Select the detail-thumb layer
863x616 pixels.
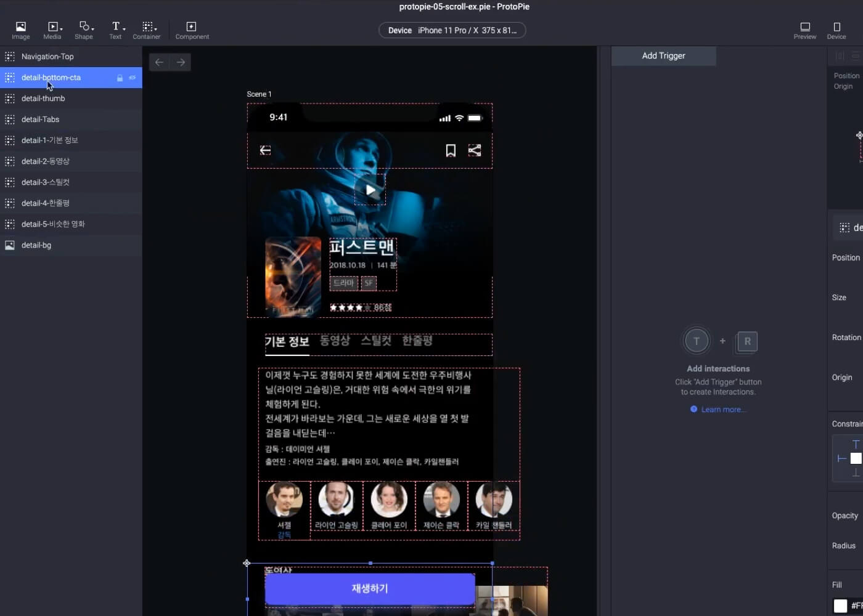pos(71,99)
